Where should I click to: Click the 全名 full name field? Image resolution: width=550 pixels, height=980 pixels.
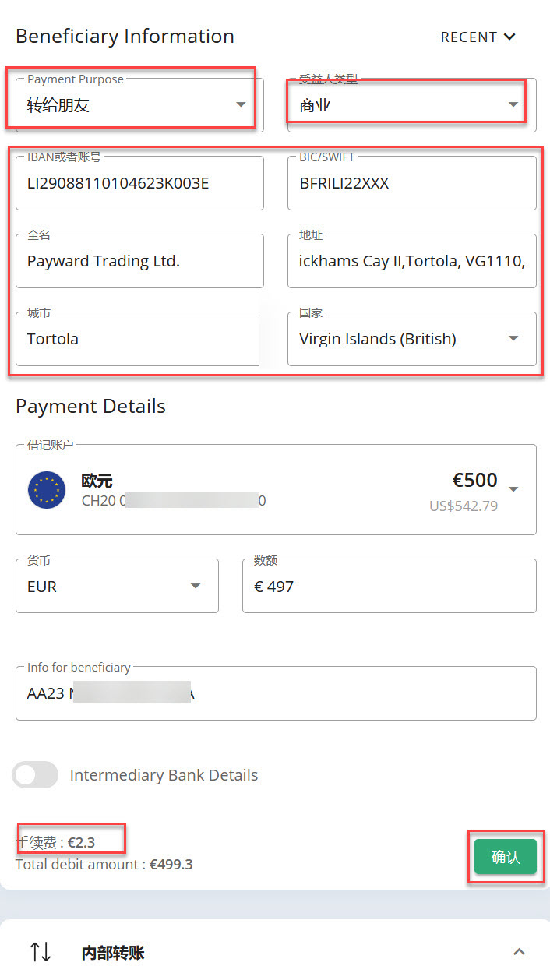[x=139, y=261]
